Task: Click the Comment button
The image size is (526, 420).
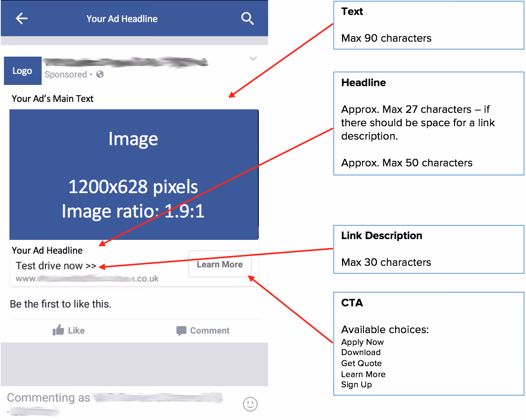Action: [203, 331]
